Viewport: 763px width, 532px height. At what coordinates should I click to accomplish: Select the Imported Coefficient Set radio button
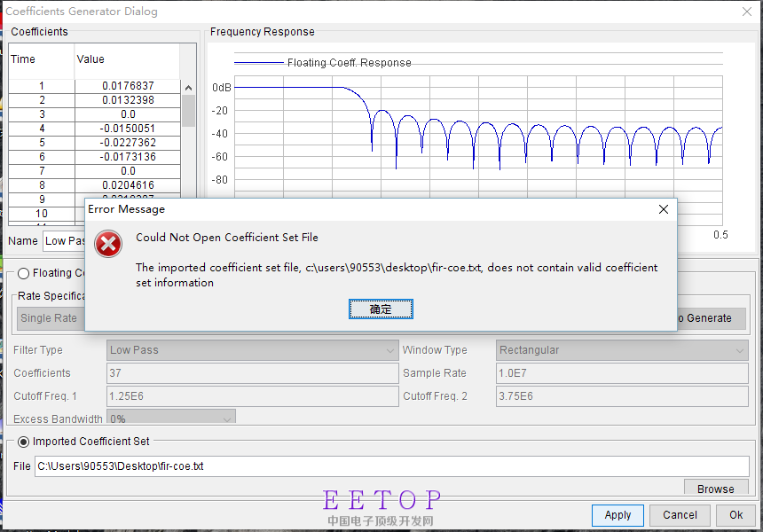(23, 442)
